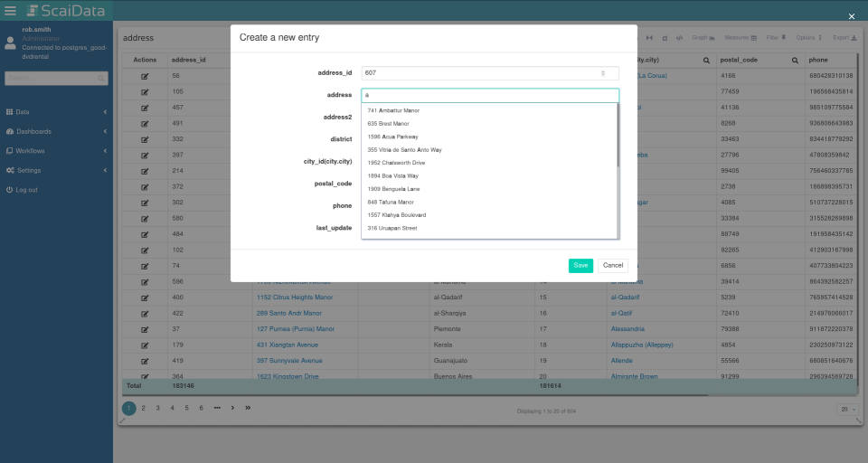
Task: Click the suggestion list scrollbar
Action: click(618, 135)
